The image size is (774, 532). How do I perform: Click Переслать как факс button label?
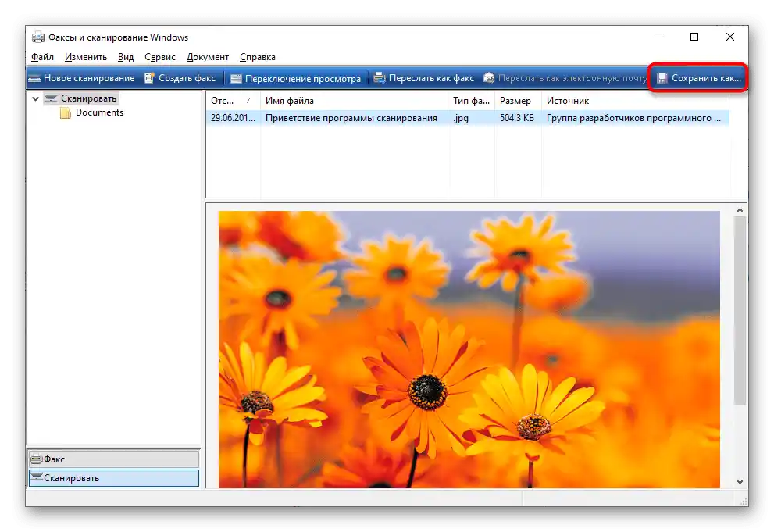point(431,78)
